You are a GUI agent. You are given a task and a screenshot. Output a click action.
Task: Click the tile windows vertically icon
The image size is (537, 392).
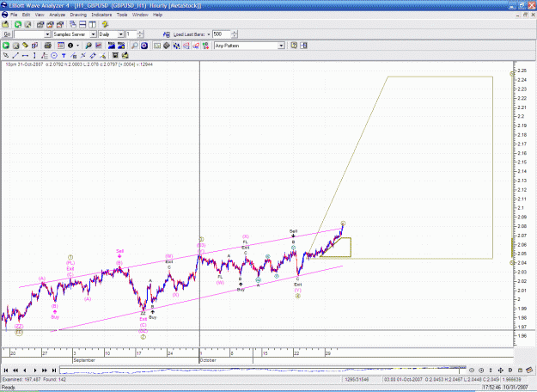(92, 24)
